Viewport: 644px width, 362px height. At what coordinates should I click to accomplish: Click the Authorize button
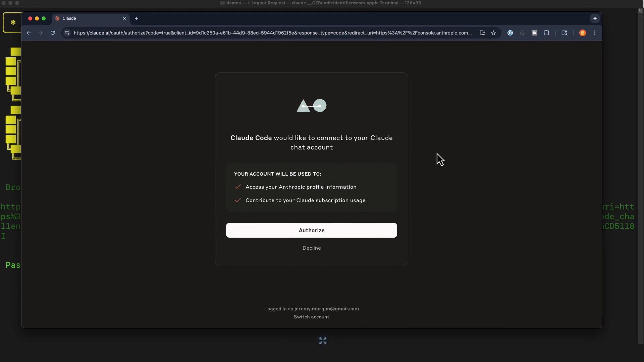311,230
